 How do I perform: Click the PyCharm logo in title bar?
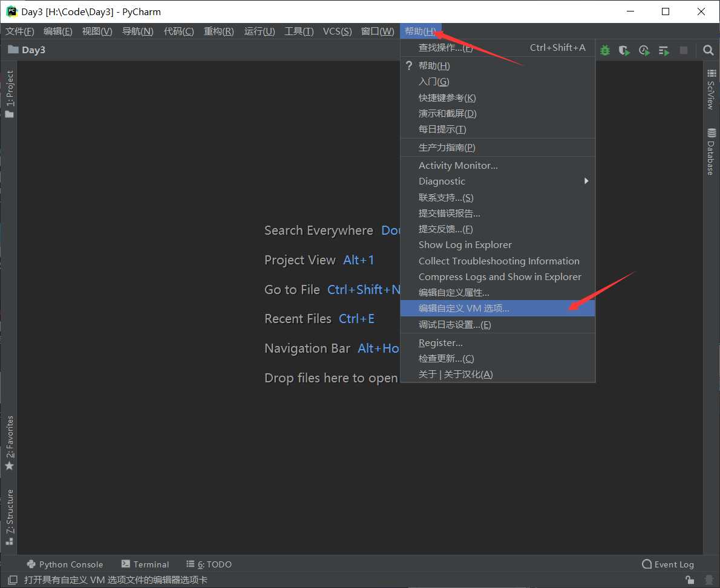tap(11, 11)
